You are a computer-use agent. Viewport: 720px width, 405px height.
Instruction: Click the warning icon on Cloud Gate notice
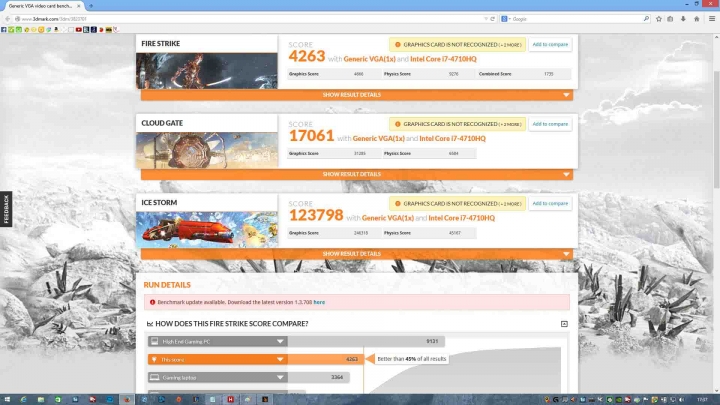click(x=398, y=124)
